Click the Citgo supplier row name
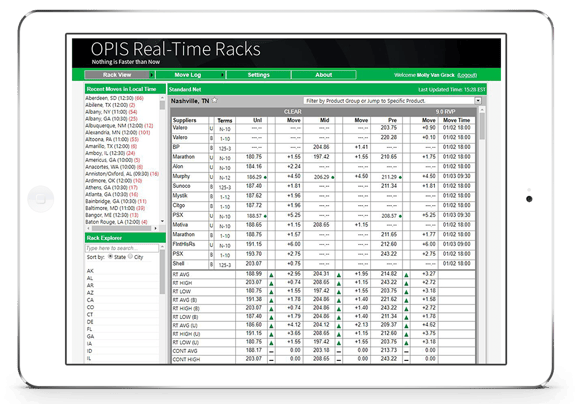The height and width of the screenshot is (404, 575). [x=179, y=205]
